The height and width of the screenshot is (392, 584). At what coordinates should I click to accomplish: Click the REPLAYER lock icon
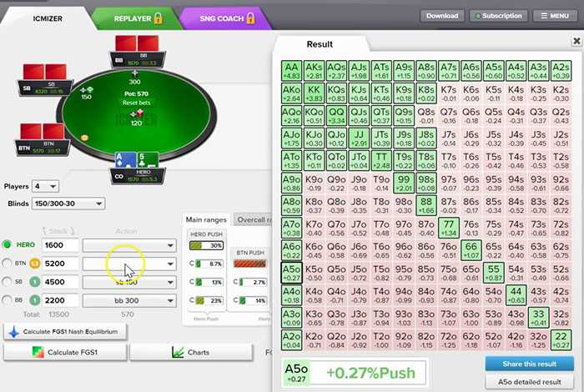click(x=158, y=18)
